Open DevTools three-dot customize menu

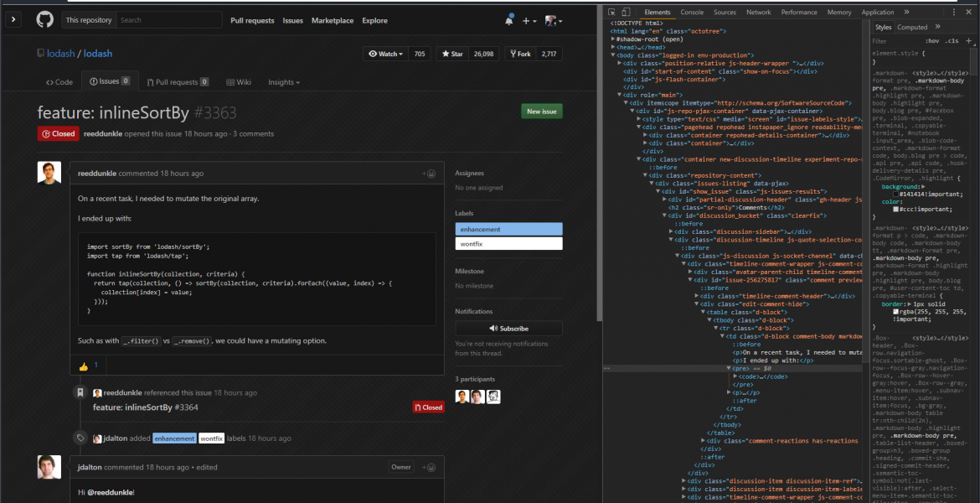[953, 12]
